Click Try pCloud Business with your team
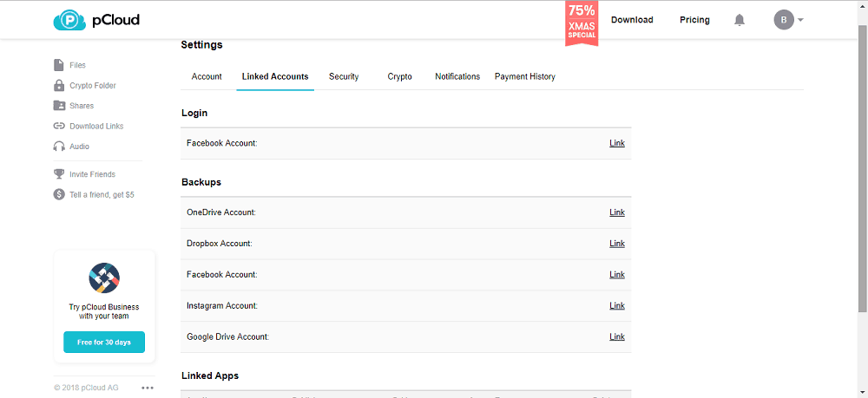The width and height of the screenshot is (868, 398). tap(104, 312)
